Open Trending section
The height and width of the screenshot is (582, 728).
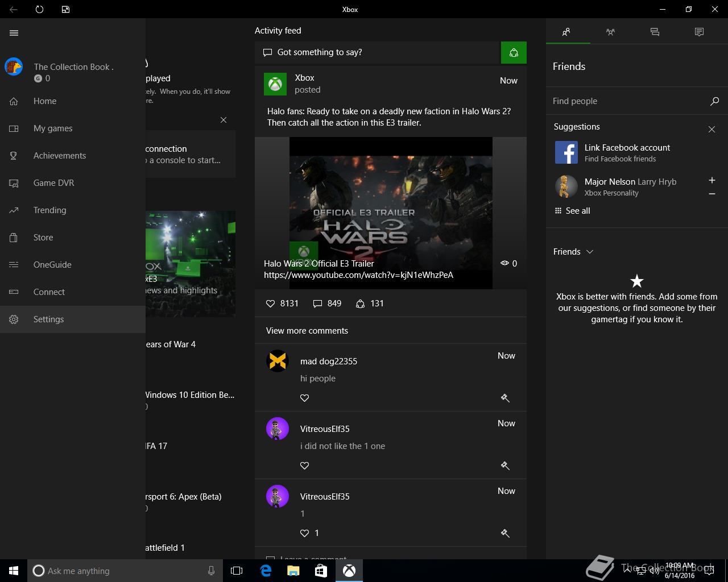coord(73,210)
